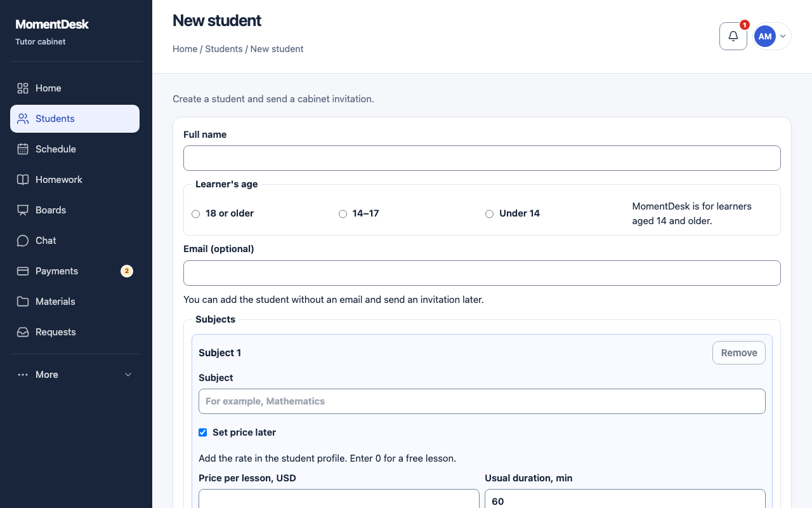Image resolution: width=812 pixels, height=508 pixels.
Task: Click the More ellipsis icon
Action: tap(23, 375)
